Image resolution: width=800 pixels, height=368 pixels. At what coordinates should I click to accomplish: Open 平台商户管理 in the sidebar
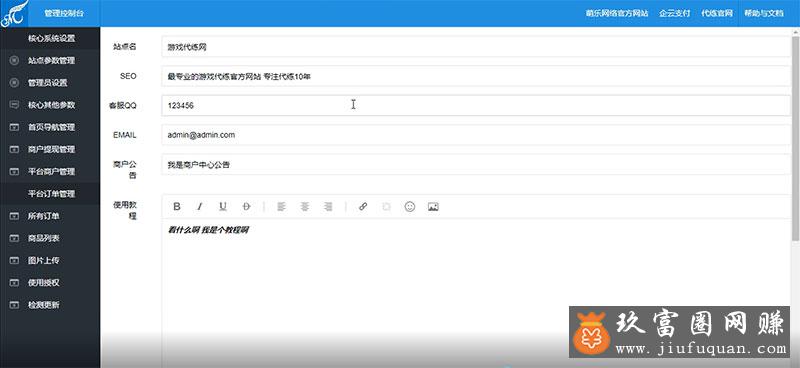tap(50, 171)
